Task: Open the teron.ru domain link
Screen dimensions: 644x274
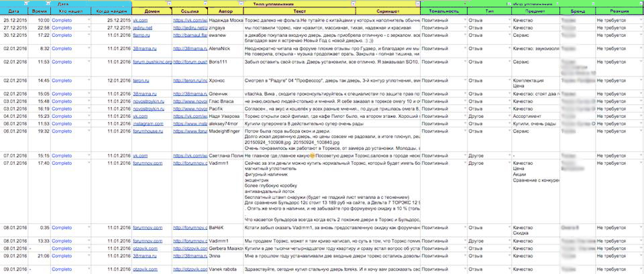Action: 141,81
